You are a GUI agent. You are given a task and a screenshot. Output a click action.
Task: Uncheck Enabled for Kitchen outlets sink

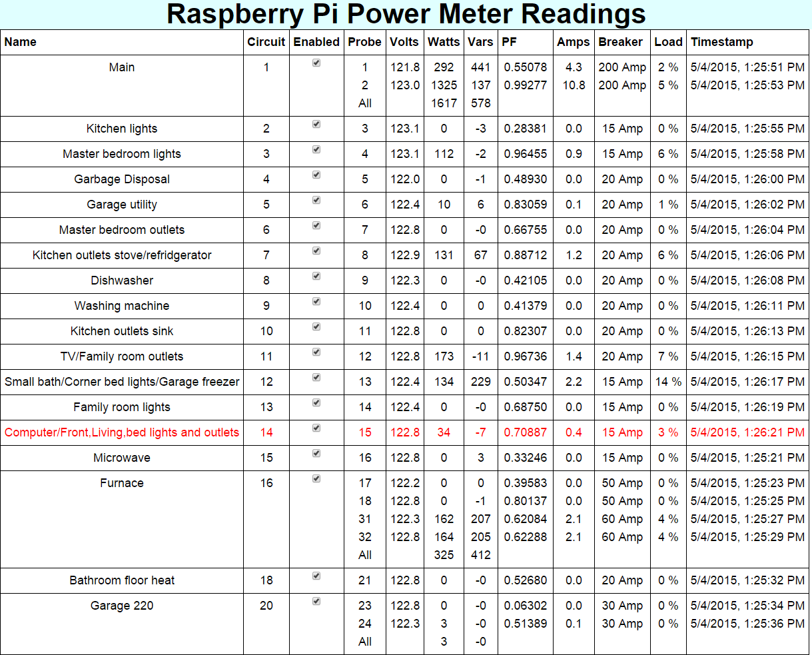coord(316,327)
